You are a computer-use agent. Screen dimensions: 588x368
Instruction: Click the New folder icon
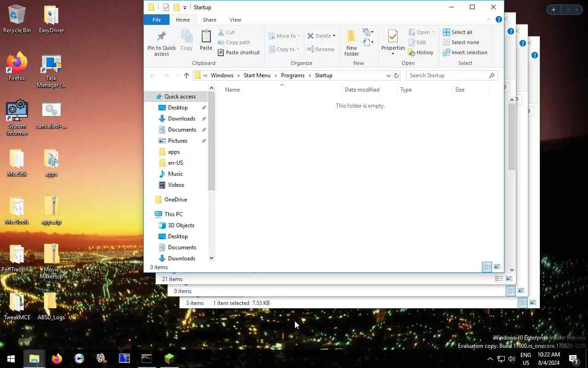coord(351,37)
